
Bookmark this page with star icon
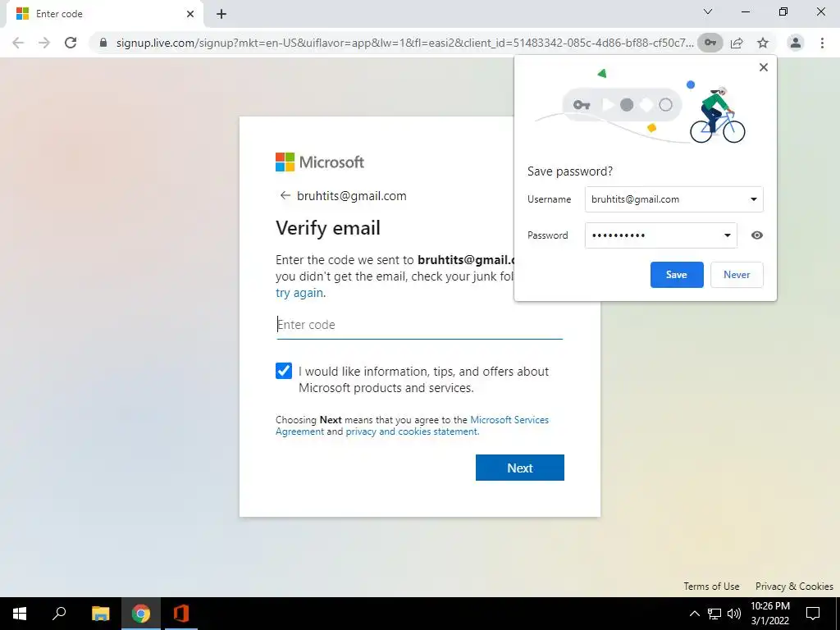[763, 43]
